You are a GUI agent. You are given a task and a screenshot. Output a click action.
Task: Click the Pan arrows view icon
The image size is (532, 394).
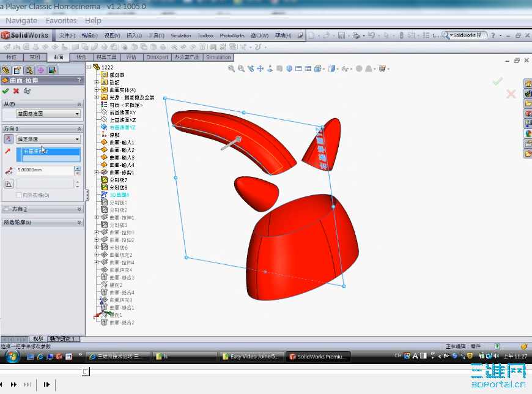pos(260,69)
